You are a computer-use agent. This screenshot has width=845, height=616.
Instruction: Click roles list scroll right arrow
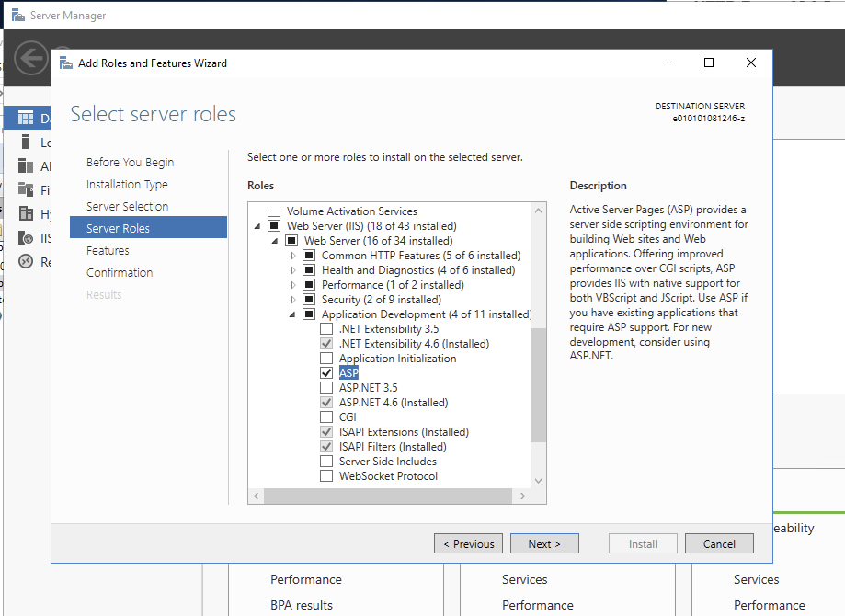point(522,496)
